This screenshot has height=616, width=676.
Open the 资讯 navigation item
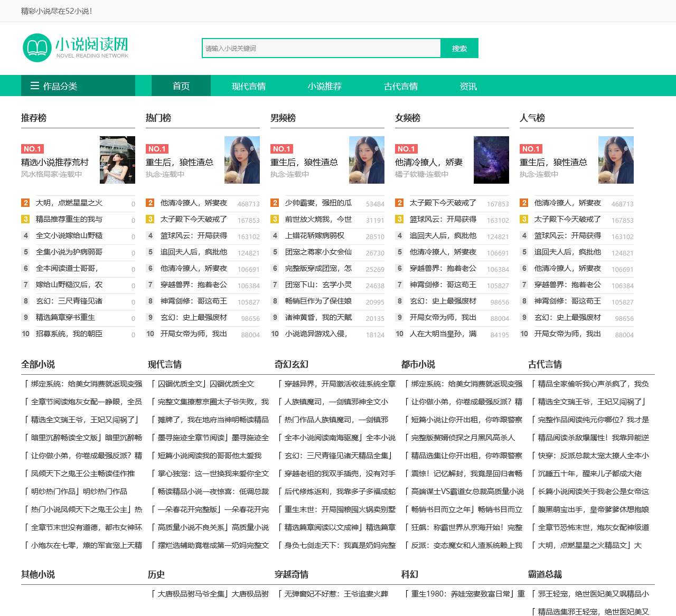[468, 86]
